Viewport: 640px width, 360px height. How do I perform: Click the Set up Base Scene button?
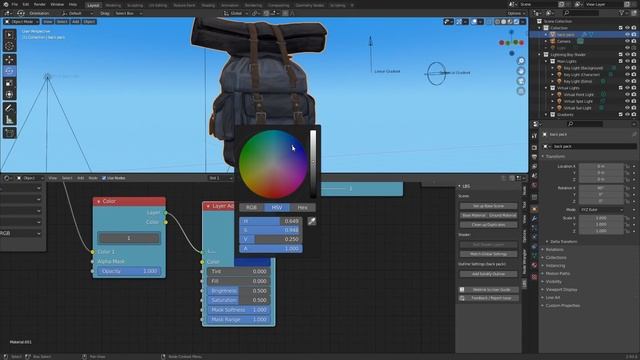point(489,206)
